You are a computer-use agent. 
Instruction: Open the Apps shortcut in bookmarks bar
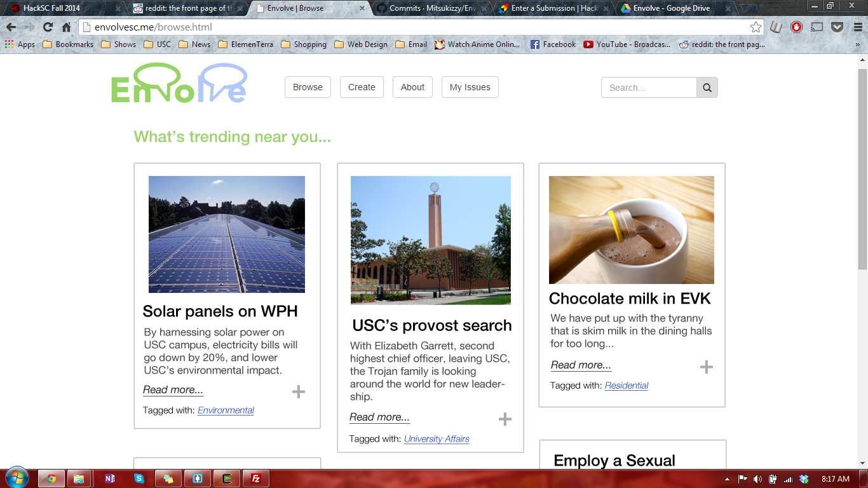tap(20, 44)
